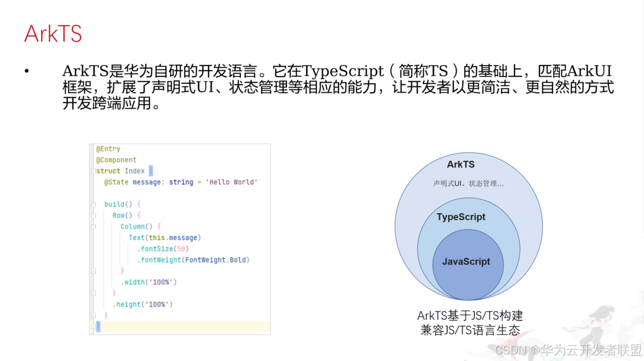
Task: Click caption 'ArkTS基于JS/TS构建'
Action: click(470, 316)
